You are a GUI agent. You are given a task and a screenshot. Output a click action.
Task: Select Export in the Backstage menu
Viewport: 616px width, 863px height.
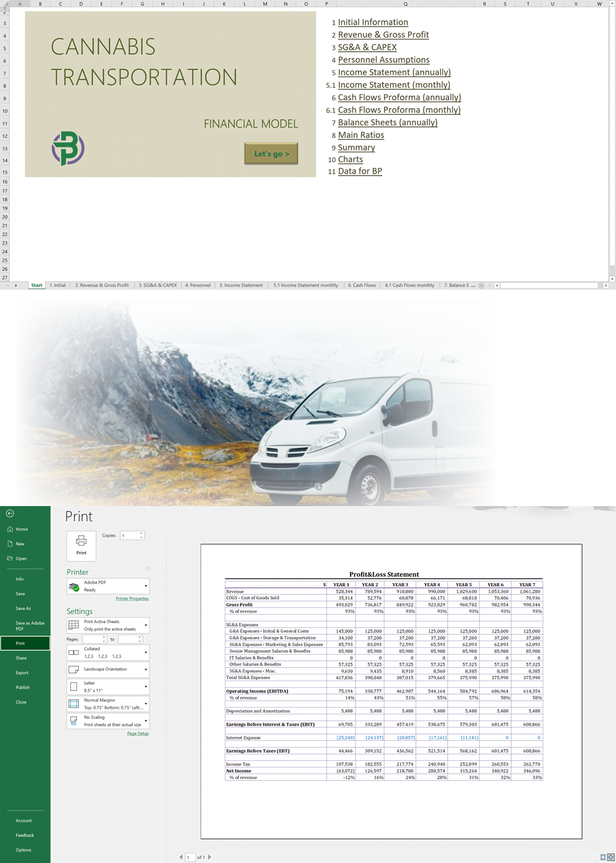(22, 673)
